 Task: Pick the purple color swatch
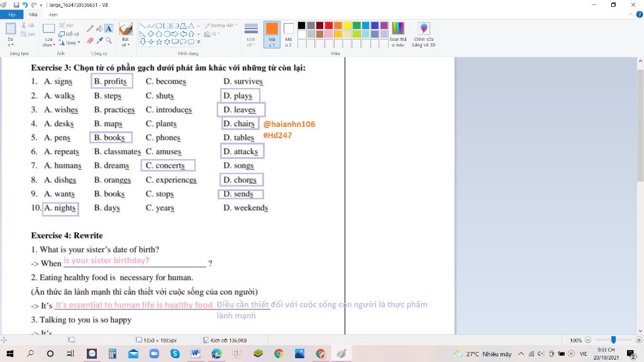(x=384, y=25)
